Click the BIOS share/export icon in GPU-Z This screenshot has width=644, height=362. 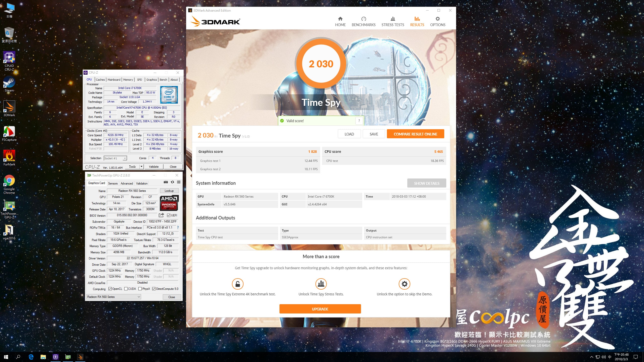point(161,215)
